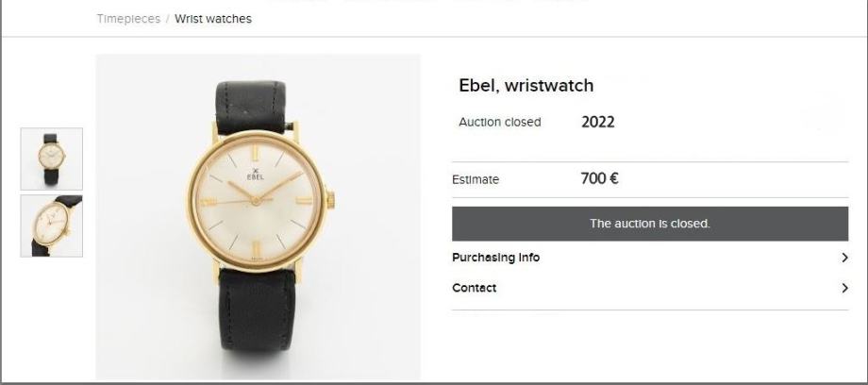Click the "Ebel, wristwatch" title
The width and height of the screenshot is (868, 385).
(x=526, y=86)
